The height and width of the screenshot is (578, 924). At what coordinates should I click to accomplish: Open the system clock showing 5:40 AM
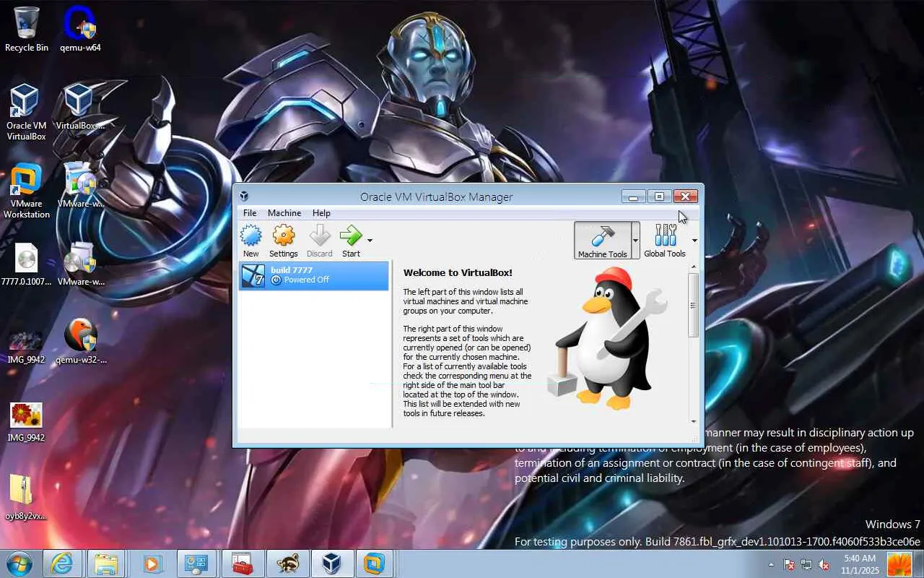point(860,564)
